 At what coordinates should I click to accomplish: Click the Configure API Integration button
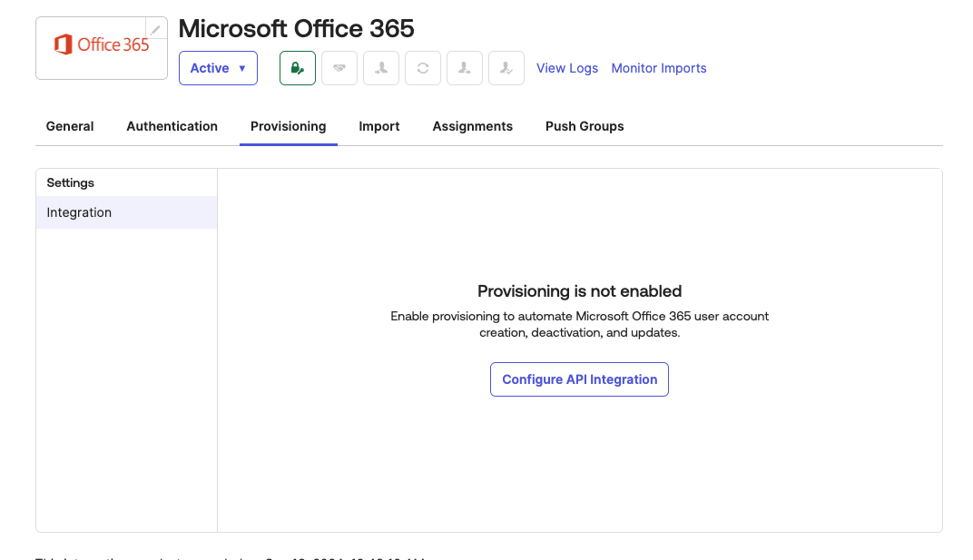[579, 379]
